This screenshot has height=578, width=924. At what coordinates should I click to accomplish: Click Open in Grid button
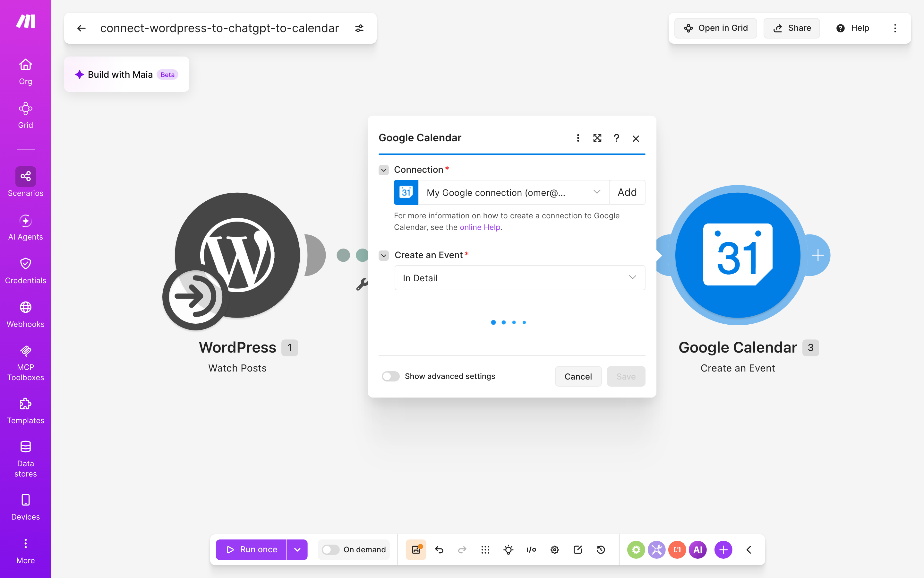click(x=715, y=28)
